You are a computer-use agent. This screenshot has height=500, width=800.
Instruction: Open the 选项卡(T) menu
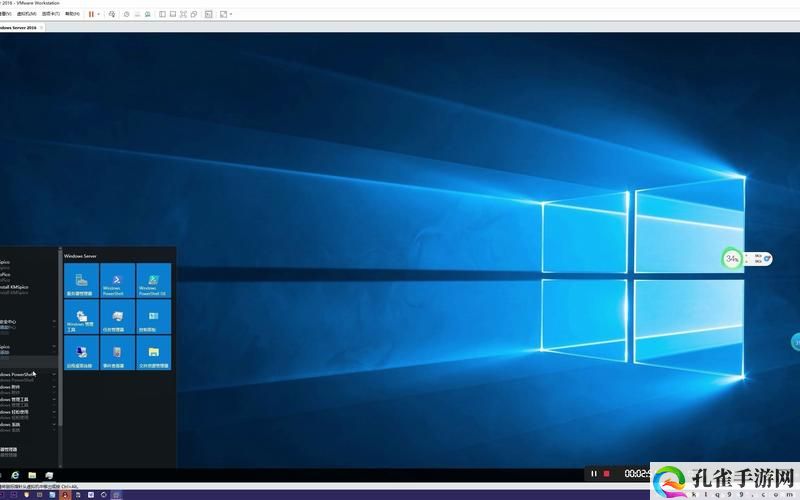(x=51, y=14)
